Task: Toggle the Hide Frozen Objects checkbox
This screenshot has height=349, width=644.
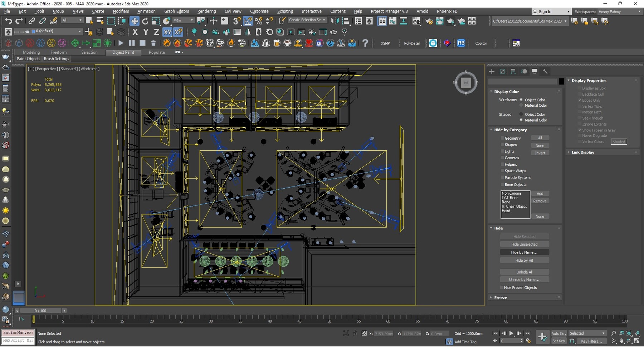Action: [x=502, y=288]
